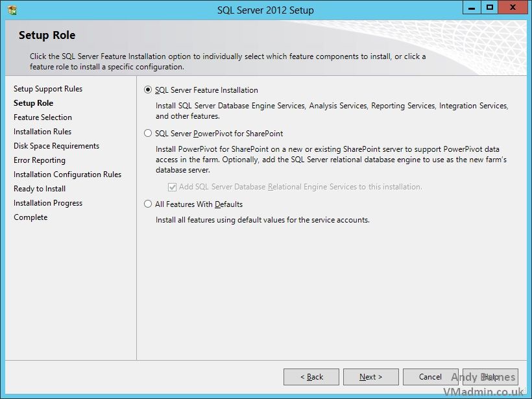Open Help for the setup wizard

pyautogui.click(x=490, y=377)
